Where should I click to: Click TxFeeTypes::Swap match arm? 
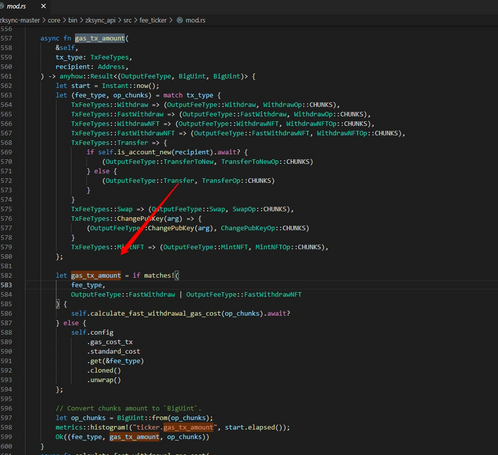point(102,209)
